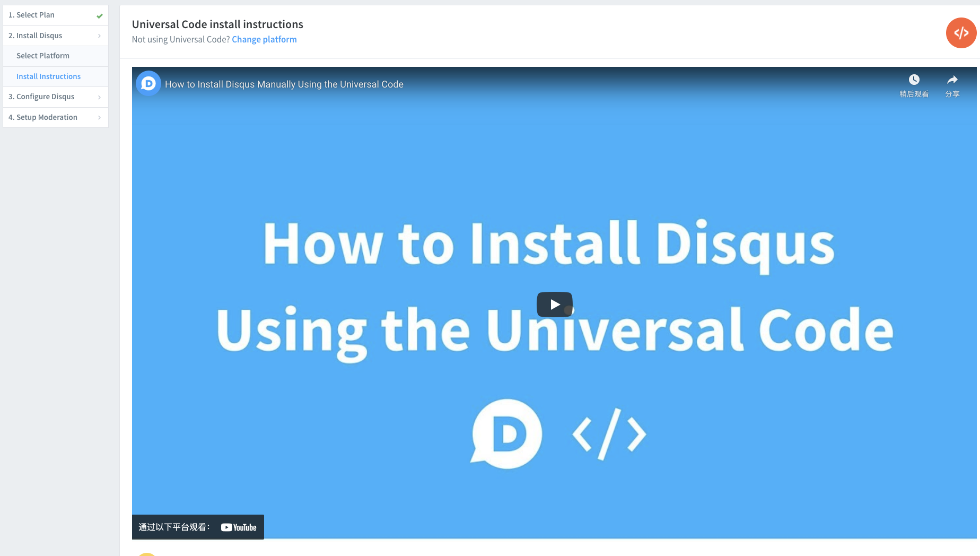The image size is (980, 556).
Task: Open the Disqus channel avatar icon
Action: [x=148, y=84]
